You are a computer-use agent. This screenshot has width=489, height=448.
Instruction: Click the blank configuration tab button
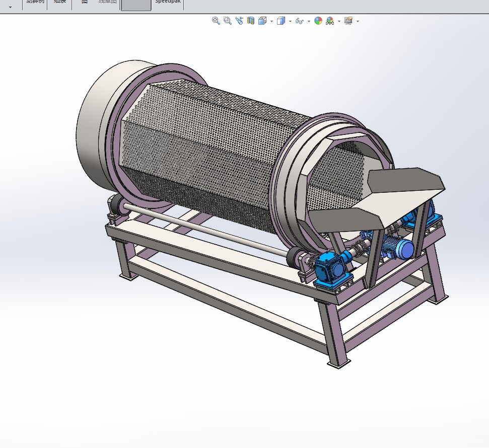135,4
